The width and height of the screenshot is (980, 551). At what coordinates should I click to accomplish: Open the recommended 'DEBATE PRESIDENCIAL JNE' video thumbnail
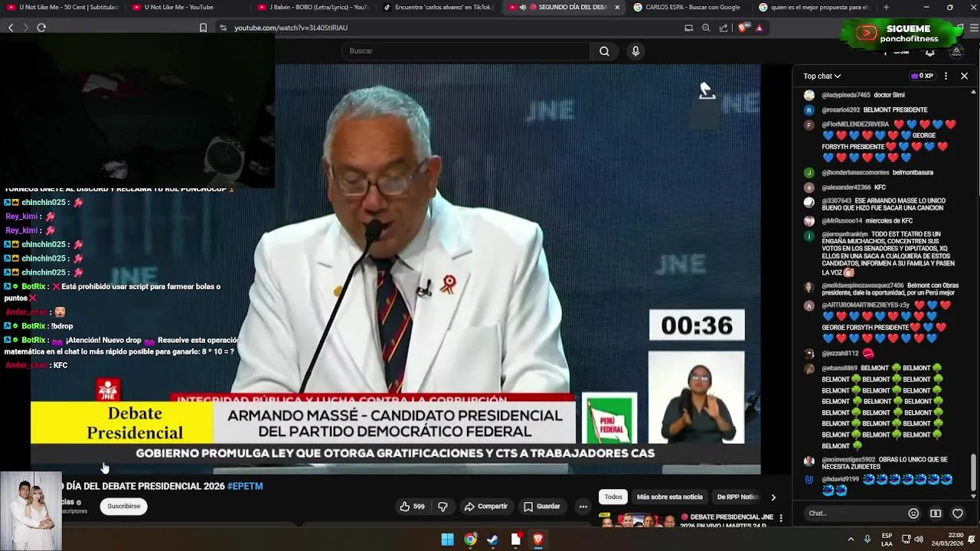tap(639, 522)
